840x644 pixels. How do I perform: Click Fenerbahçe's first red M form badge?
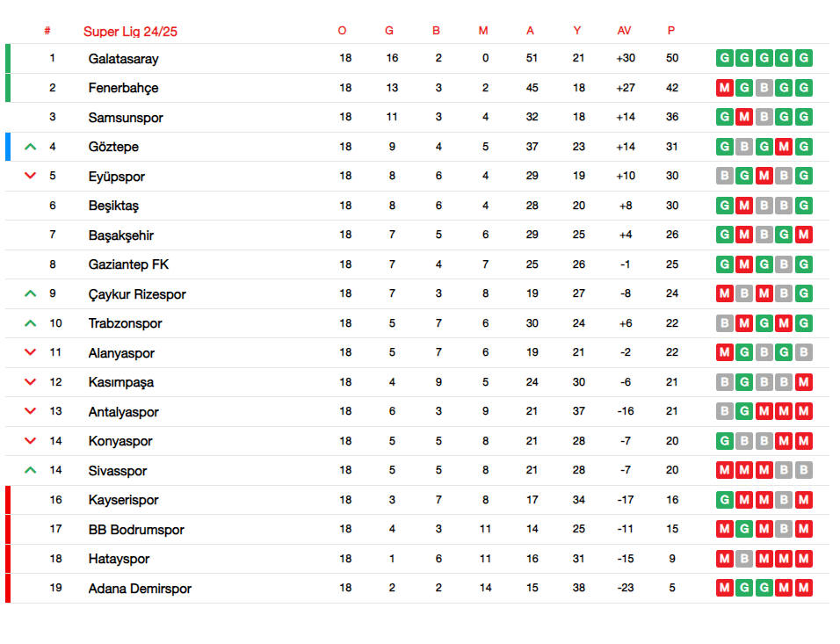725,88
